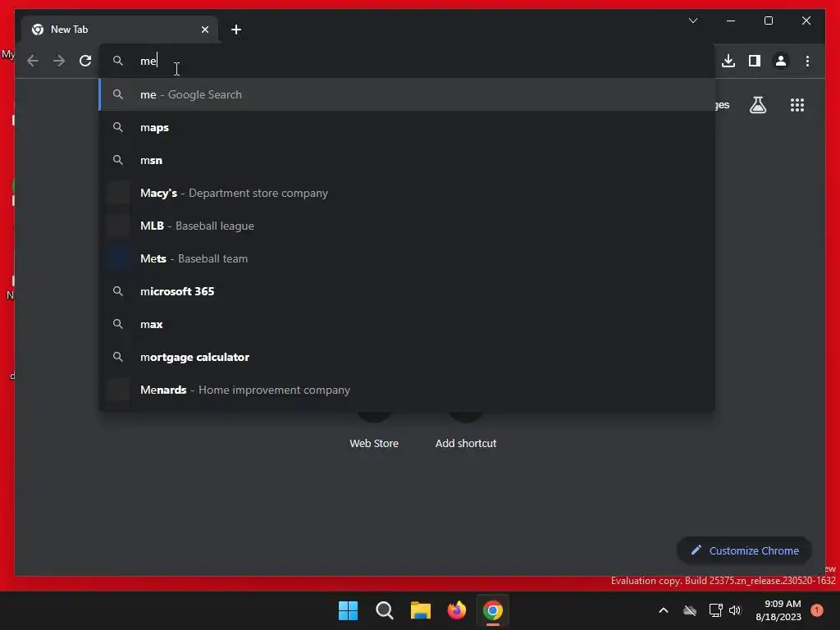Reload the page with the refresh icon
The image size is (840, 630).
coord(85,61)
